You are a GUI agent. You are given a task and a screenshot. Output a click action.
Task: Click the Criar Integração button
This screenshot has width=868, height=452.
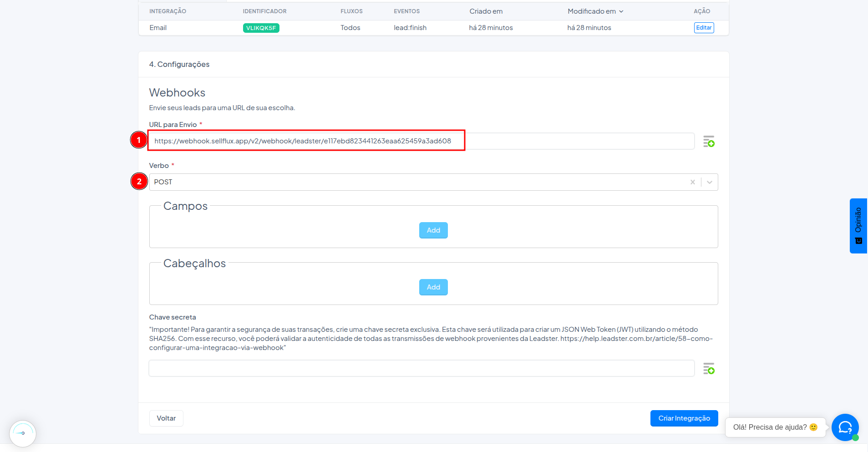click(x=684, y=418)
